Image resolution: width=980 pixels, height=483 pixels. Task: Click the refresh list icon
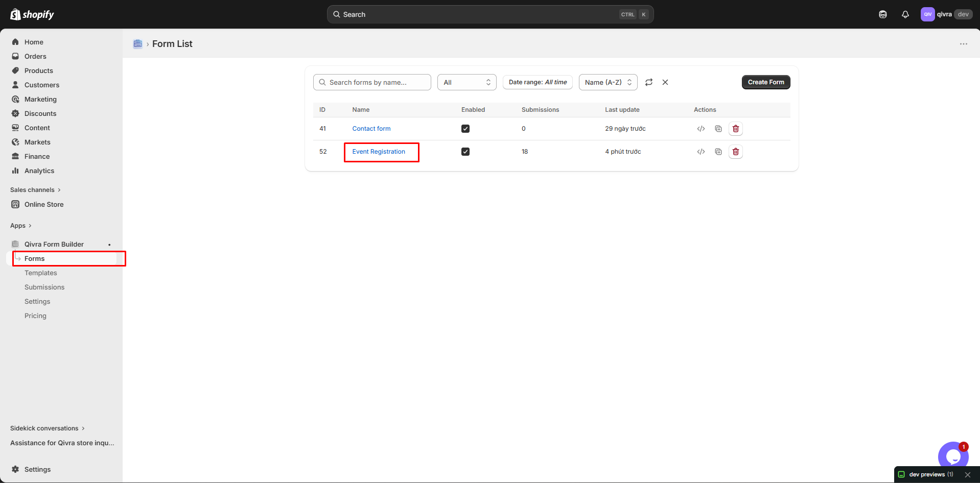(649, 82)
